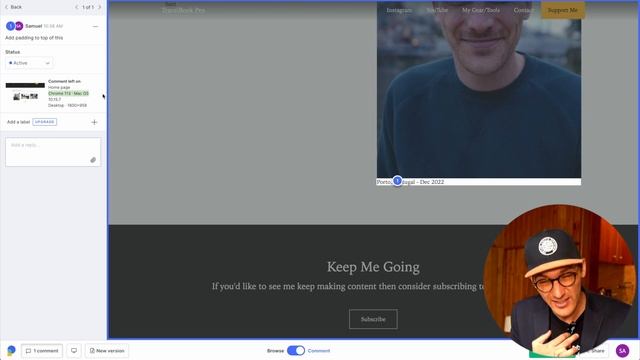Collapse the comment with the minus icon
Viewport: 640px width, 360px height.
(95, 26)
